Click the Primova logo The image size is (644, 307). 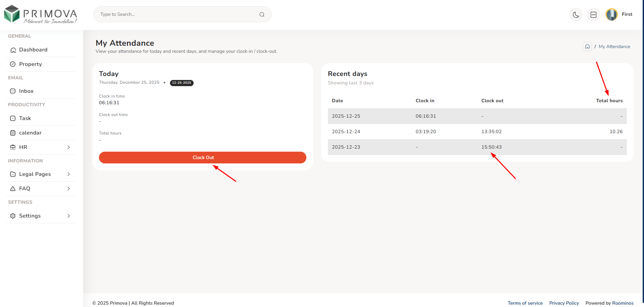tap(40, 14)
